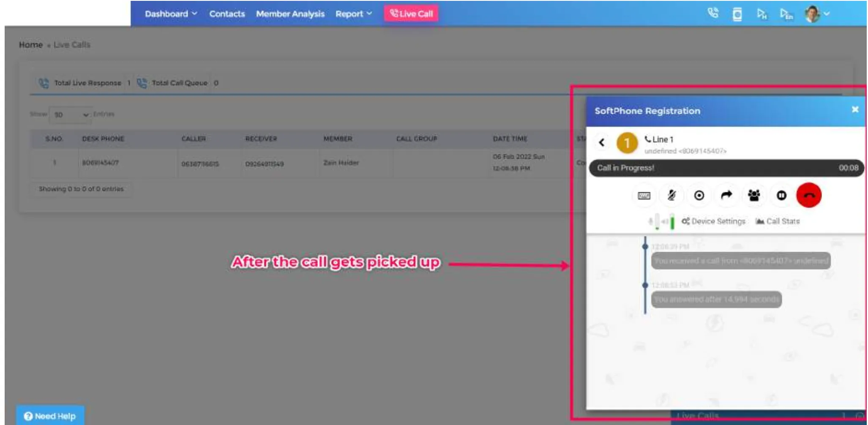End the call with the red hang-up button
868x425 pixels.
coord(809,195)
